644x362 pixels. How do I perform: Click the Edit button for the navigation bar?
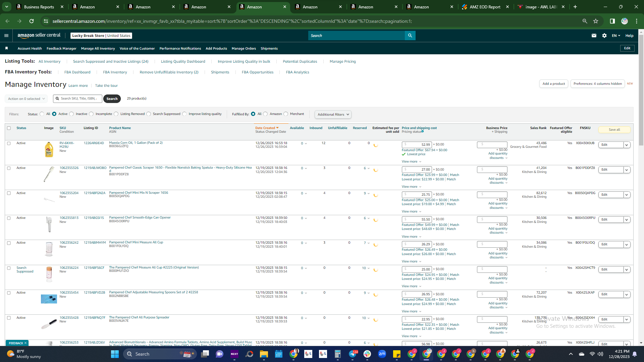coord(627,48)
